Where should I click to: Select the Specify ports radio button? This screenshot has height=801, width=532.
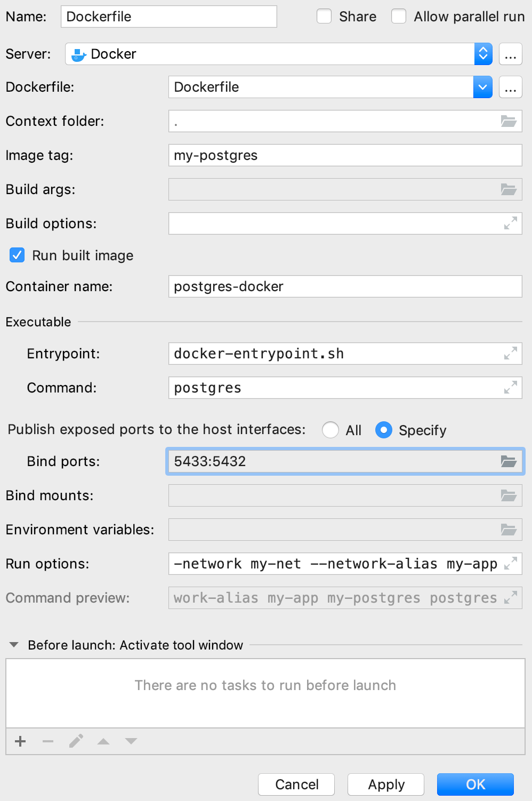pos(384,430)
